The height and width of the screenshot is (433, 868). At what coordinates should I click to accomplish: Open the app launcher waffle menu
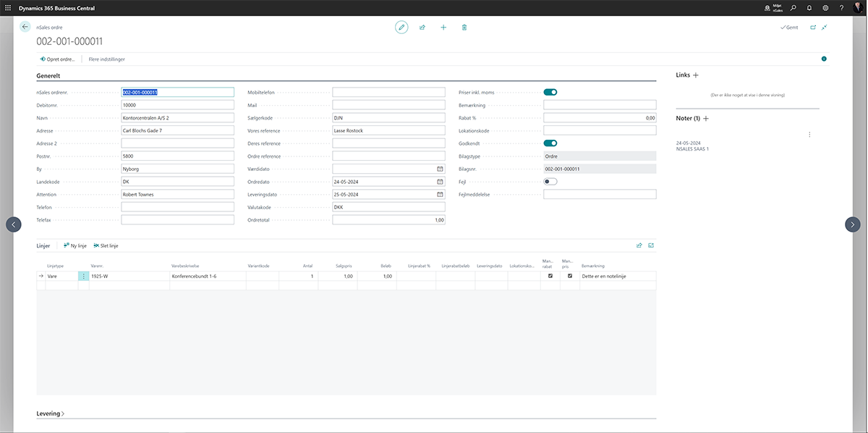click(8, 8)
